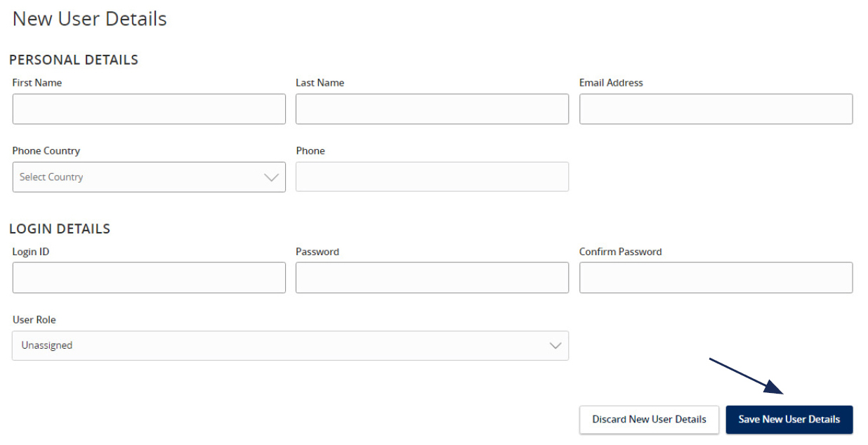Click the Last Name input field
This screenshot has height=445, width=868.
(x=432, y=109)
